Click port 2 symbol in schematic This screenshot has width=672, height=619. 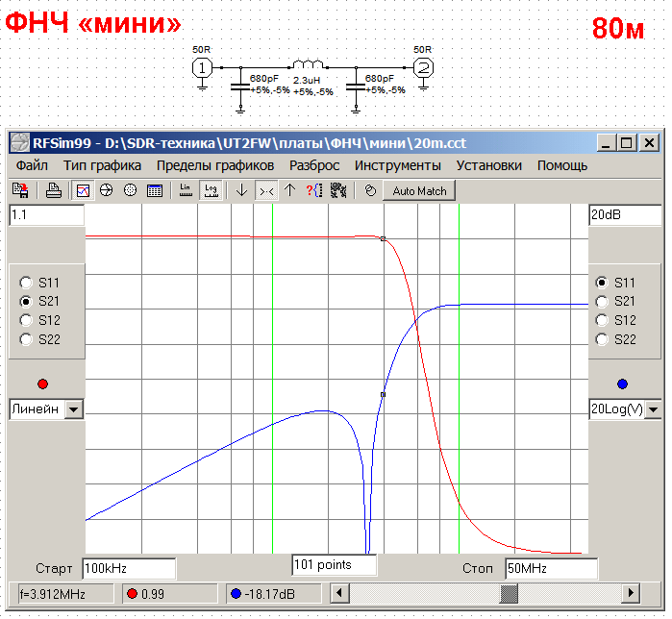coord(423,67)
